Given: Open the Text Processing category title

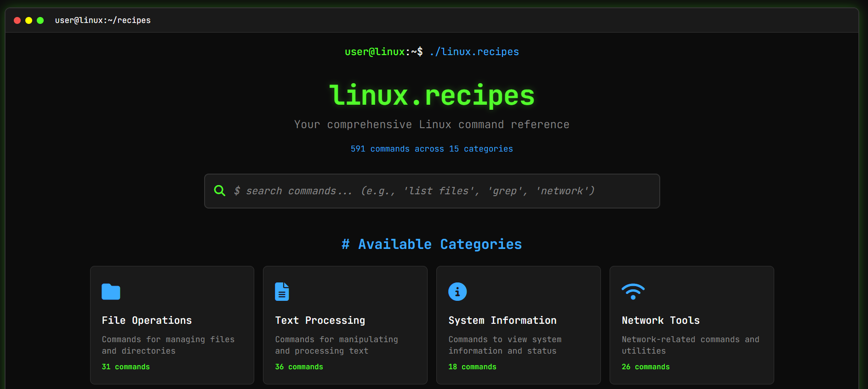Looking at the screenshot, I should click(320, 320).
